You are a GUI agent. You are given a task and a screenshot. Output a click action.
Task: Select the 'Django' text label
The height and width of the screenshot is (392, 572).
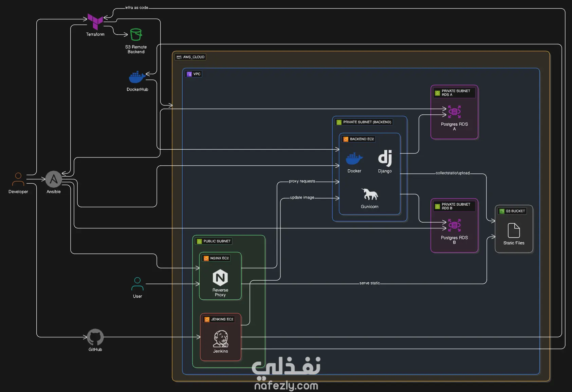coord(385,171)
